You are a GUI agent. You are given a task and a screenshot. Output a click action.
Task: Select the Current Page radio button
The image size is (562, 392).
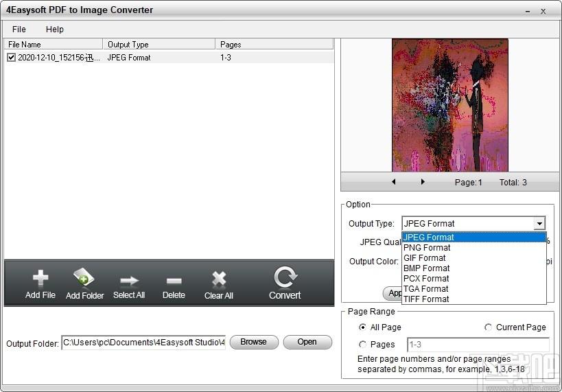click(488, 327)
